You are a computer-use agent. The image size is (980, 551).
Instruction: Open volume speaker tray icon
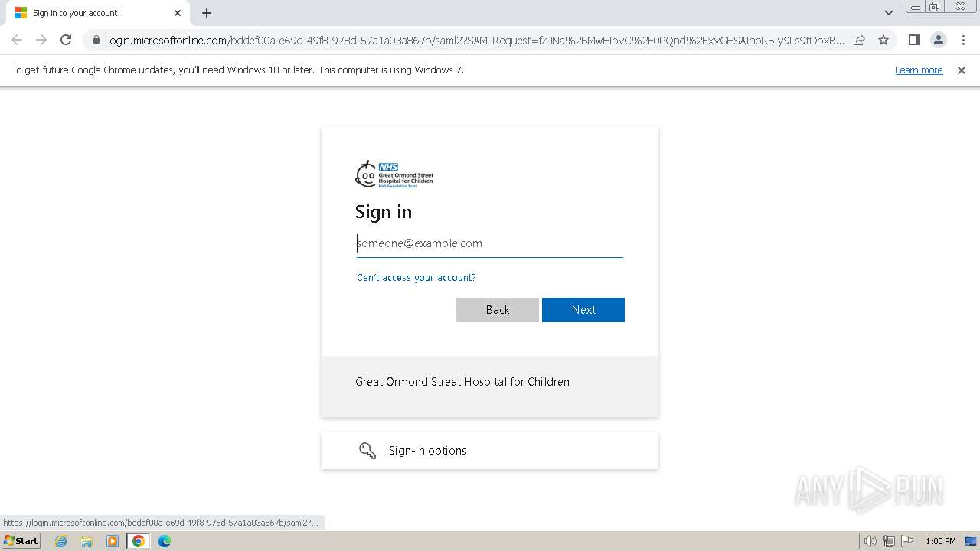(870, 541)
